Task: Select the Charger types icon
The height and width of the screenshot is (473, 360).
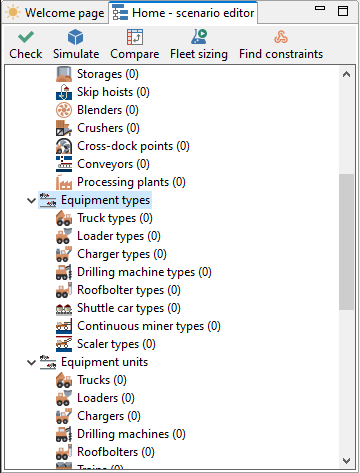Action: tap(64, 254)
